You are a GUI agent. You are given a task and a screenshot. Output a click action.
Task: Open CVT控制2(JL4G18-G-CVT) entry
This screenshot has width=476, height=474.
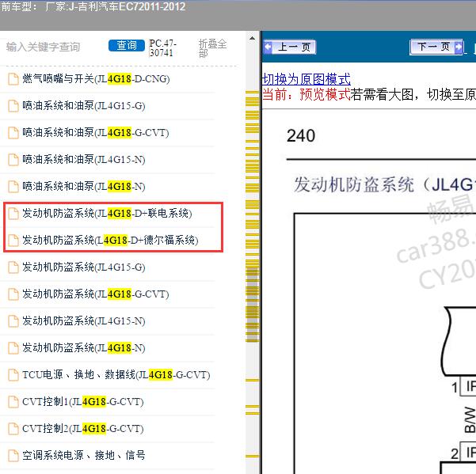point(83,429)
